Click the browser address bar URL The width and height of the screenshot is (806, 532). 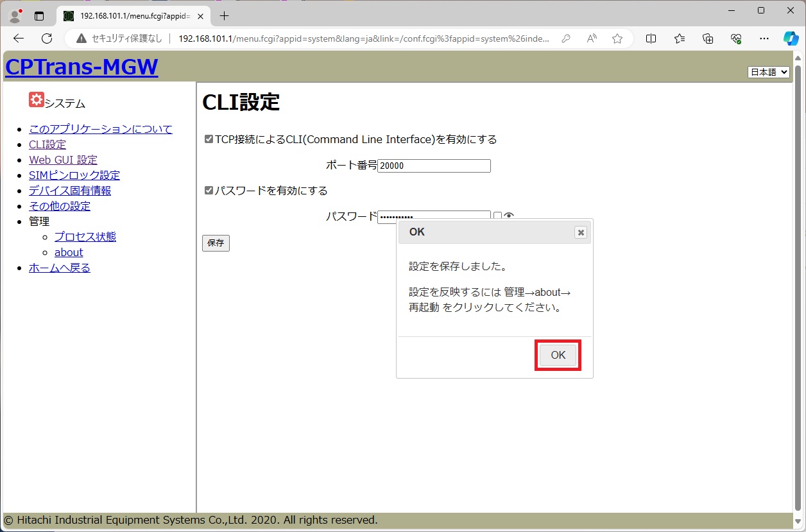pyautogui.click(x=364, y=39)
